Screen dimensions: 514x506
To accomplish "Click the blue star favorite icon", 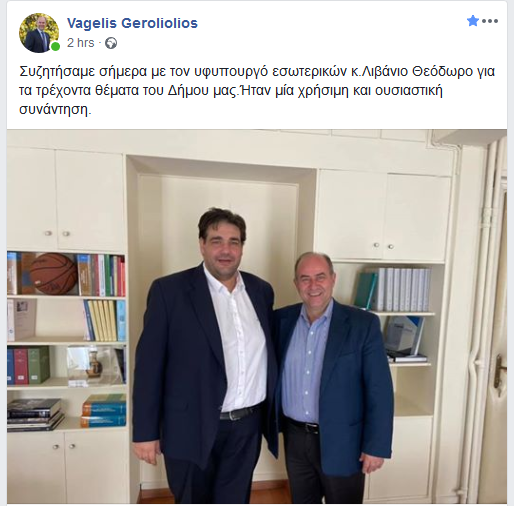I will tap(473, 21).
